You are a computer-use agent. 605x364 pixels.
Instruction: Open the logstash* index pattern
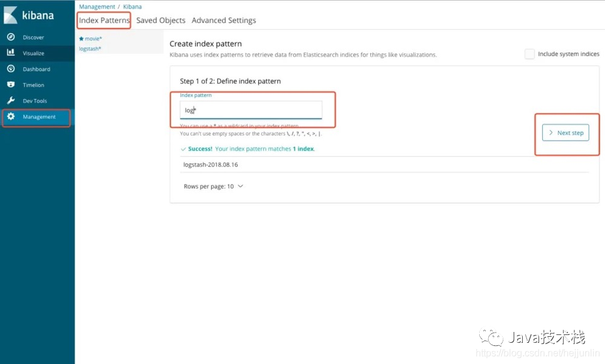(90, 48)
